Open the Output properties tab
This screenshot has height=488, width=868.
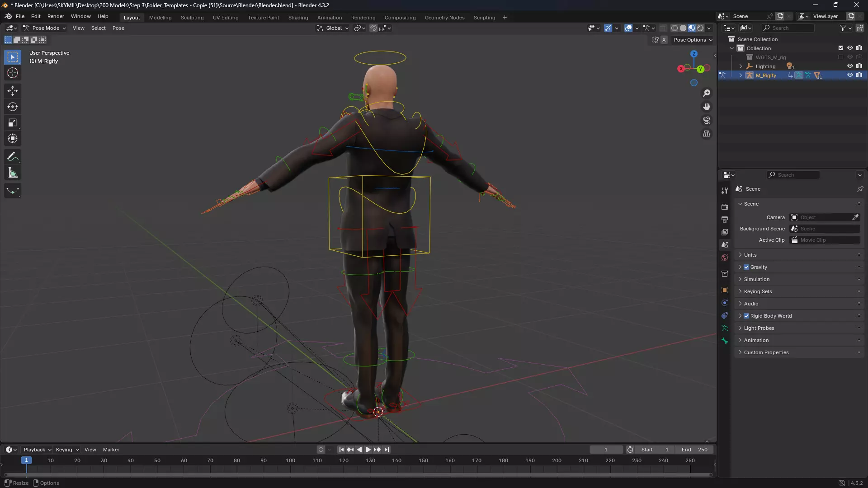725,219
